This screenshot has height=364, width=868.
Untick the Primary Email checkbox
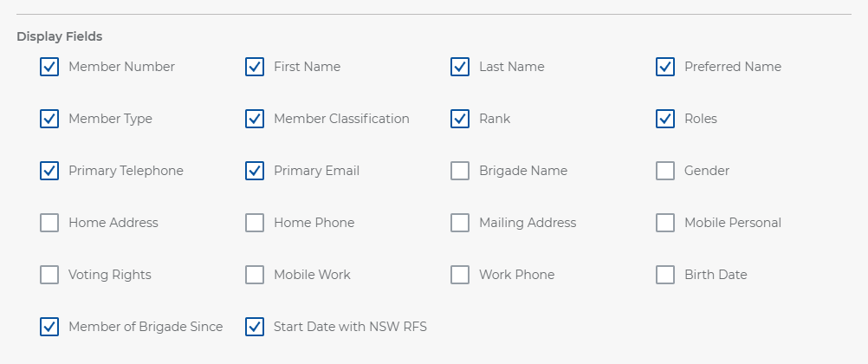[x=255, y=171]
